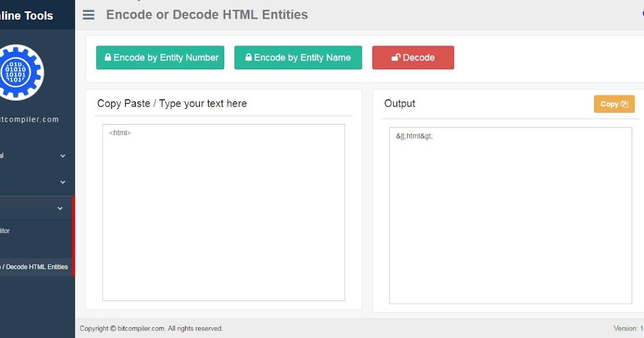
Task: Select Encode / Decode HTML Entities in sidebar
Action: click(x=33, y=267)
